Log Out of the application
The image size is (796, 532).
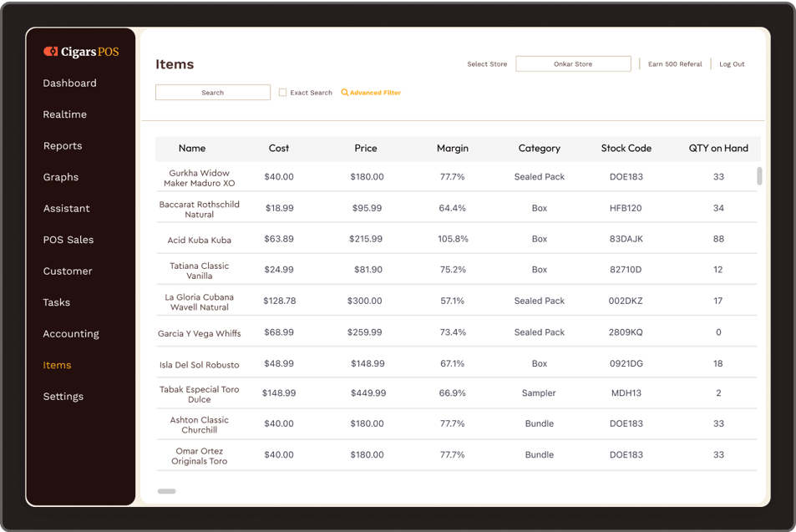731,63
